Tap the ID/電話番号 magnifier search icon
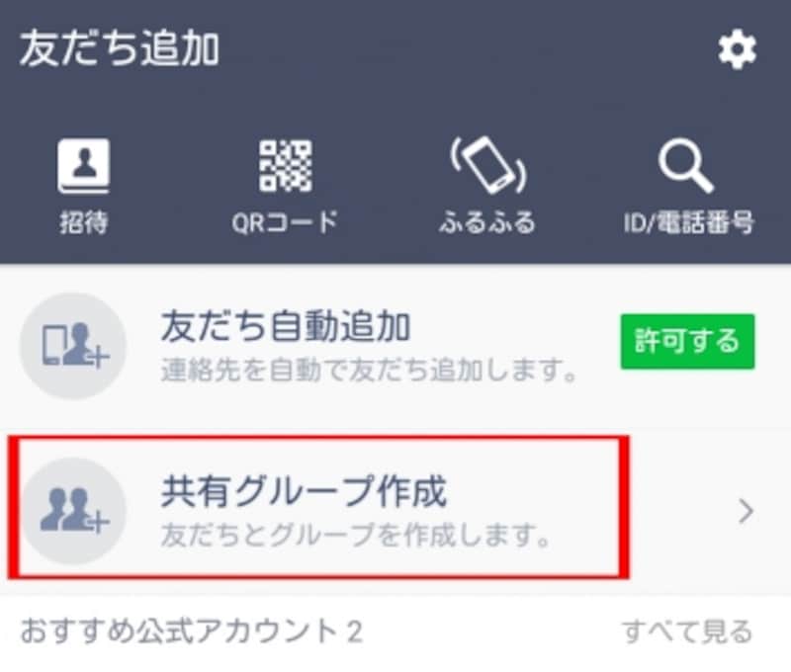The image size is (791, 672). (x=685, y=166)
